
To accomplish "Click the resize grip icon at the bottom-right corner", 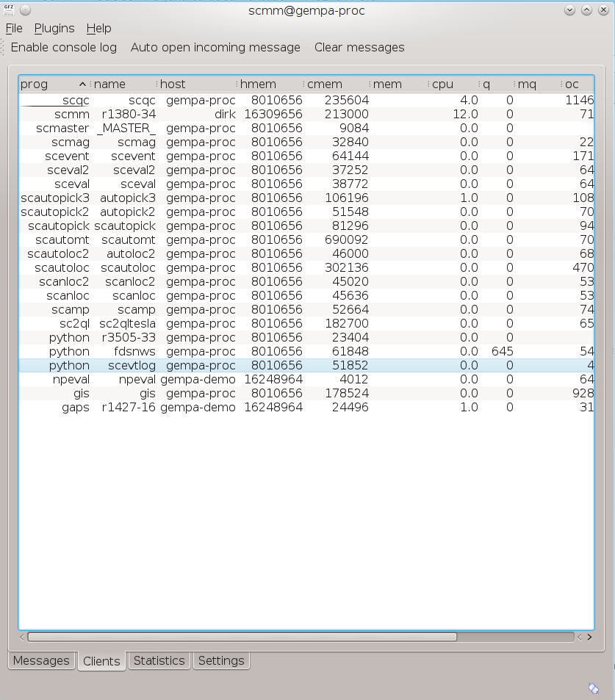I will (594, 688).
